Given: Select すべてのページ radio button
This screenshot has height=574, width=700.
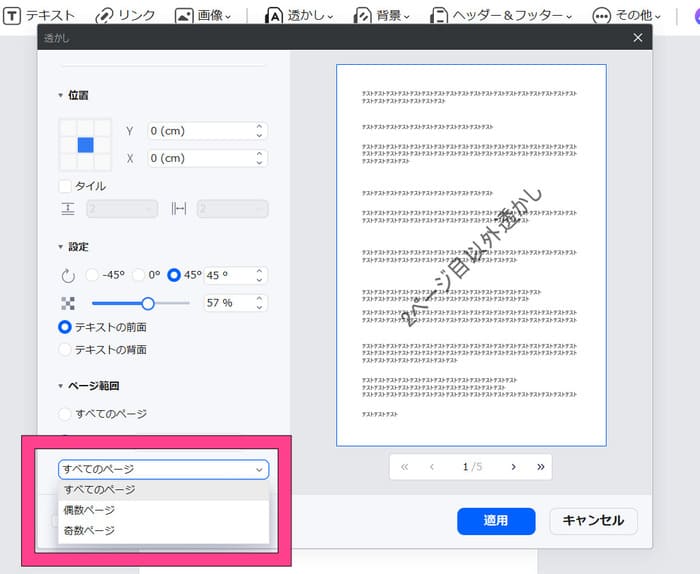Looking at the screenshot, I should coord(65,414).
